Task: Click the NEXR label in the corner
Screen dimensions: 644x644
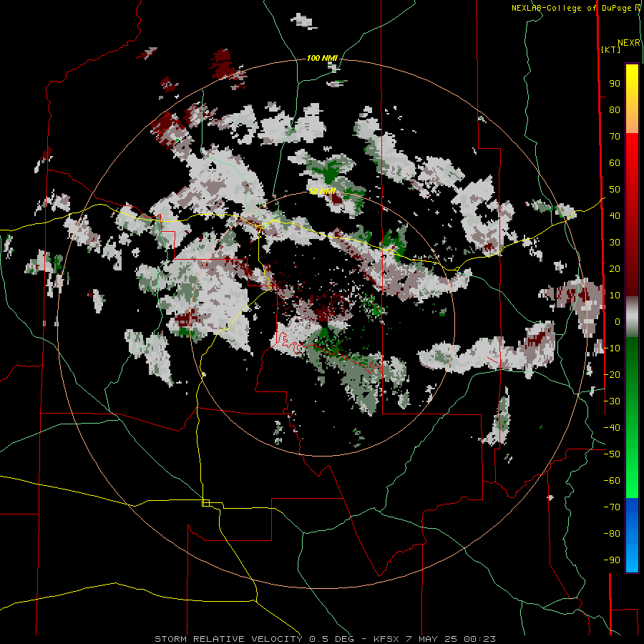Action: (x=629, y=43)
